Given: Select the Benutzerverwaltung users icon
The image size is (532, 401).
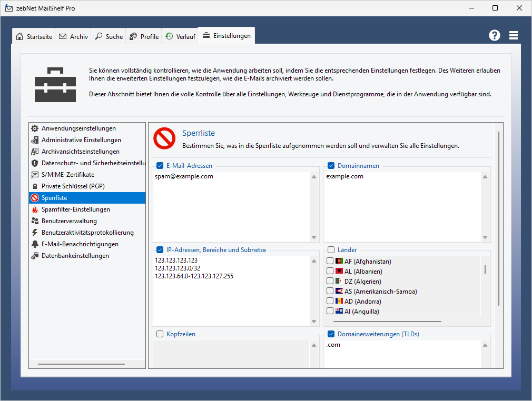Looking at the screenshot, I should (x=35, y=221).
